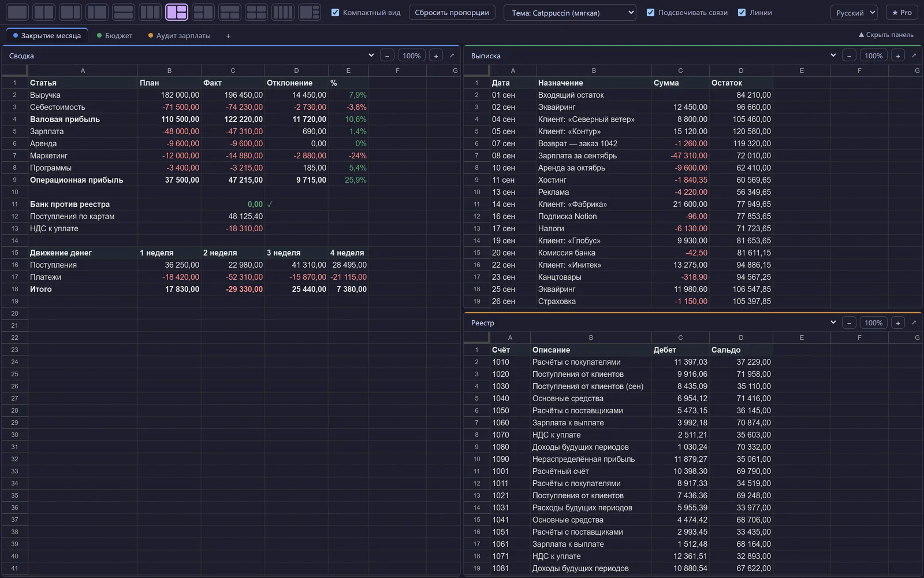This screenshot has width=924, height=578.
Task: Switch to the Бюджет tab
Action: pos(114,36)
